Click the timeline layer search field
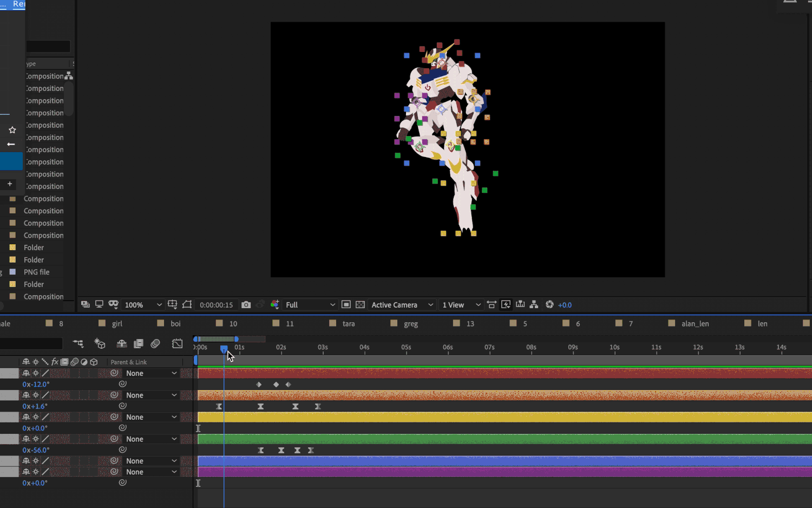The height and width of the screenshot is (508, 812). [x=31, y=343]
